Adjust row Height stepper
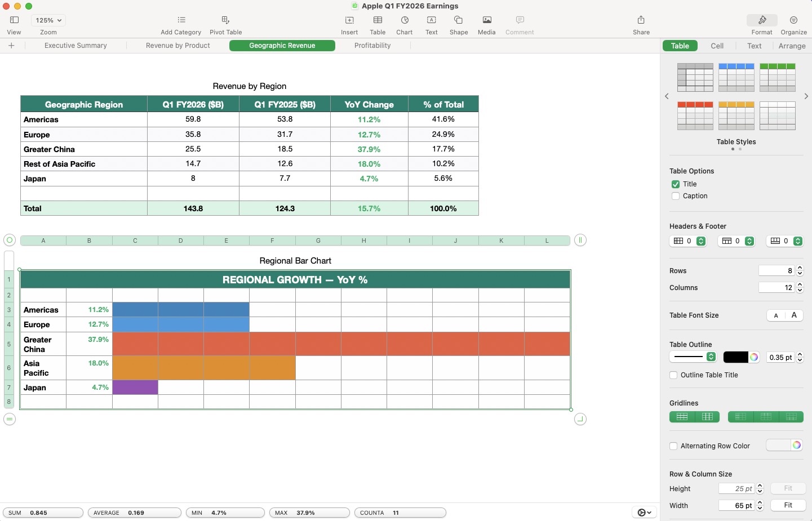 tap(760, 489)
